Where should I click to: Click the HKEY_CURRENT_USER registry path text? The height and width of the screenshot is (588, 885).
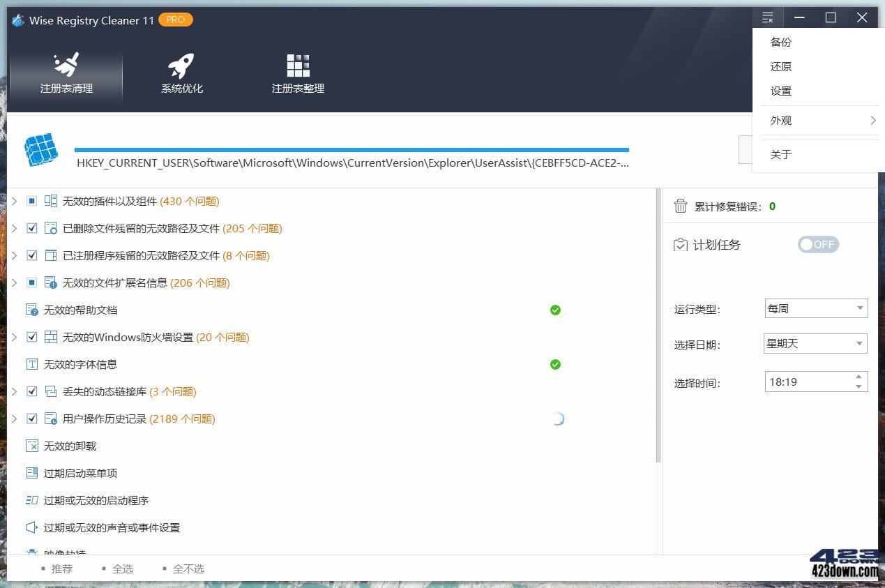point(353,163)
